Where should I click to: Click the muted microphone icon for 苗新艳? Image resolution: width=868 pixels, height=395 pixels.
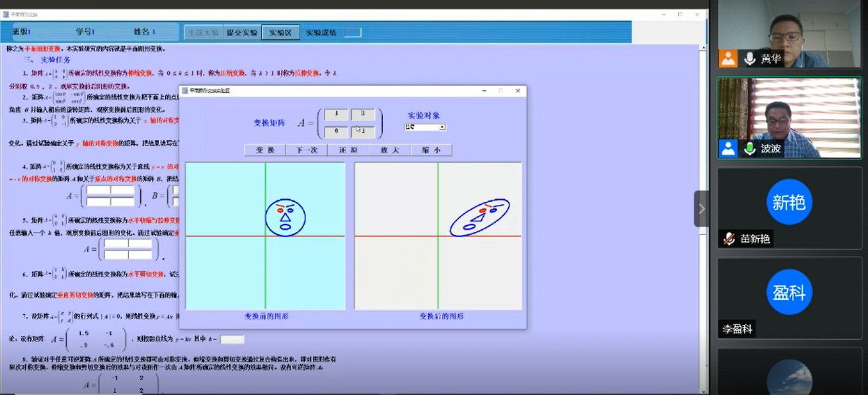728,239
